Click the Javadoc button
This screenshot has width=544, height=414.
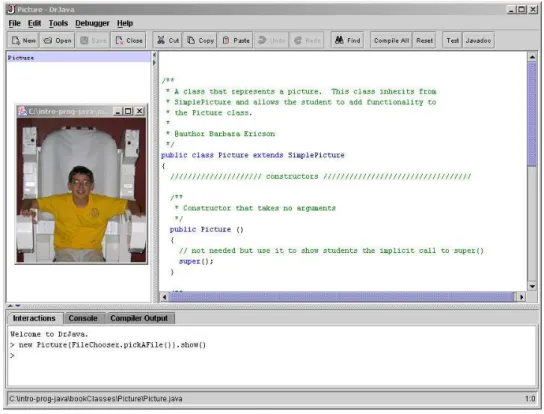pyautogui.click(x=478, y=40)
